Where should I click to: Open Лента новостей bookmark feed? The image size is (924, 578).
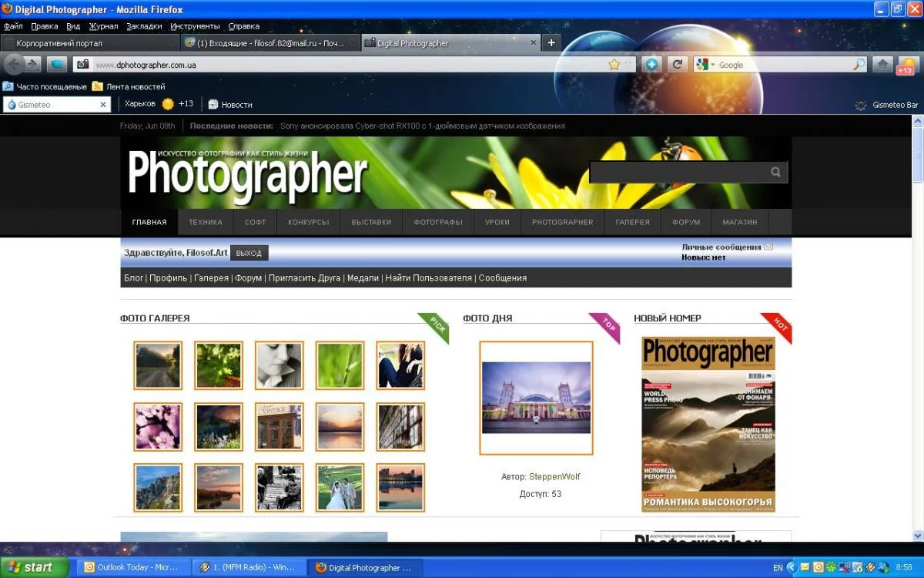[x=129, y=86]
